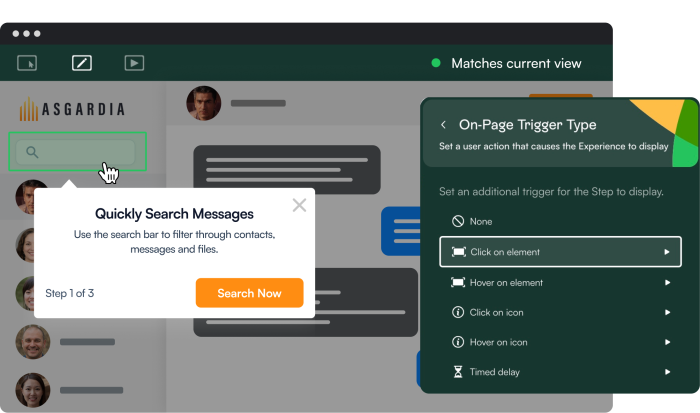Expand 'Click on icon' submenu arrow
The height and width of the screenshot is (413, 700).
coord(667,313)
